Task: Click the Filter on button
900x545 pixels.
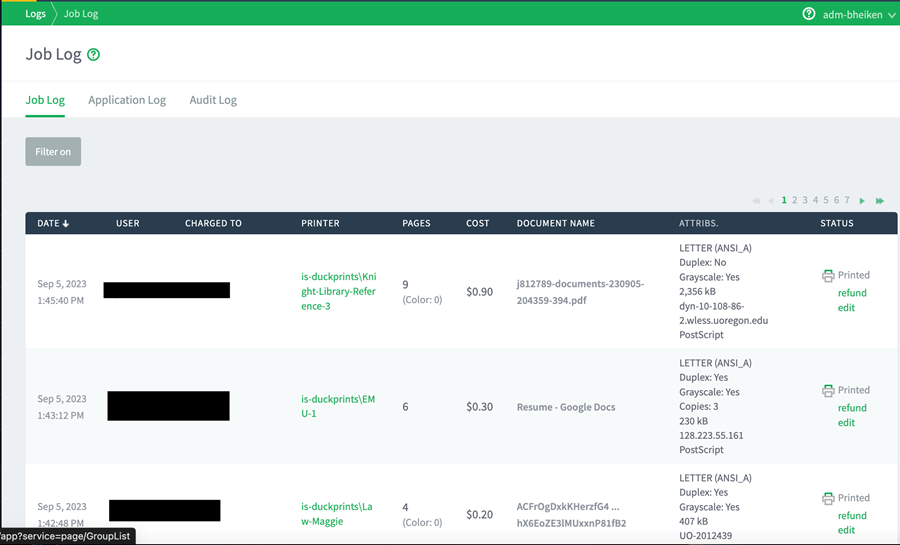Action: [53, 151]
